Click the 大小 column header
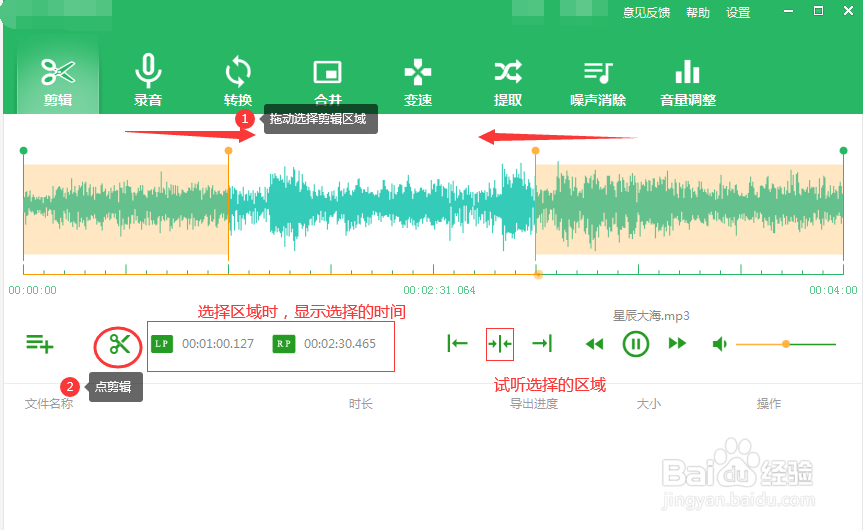Viewport: 863px width, 530px height. coord(648,404)
